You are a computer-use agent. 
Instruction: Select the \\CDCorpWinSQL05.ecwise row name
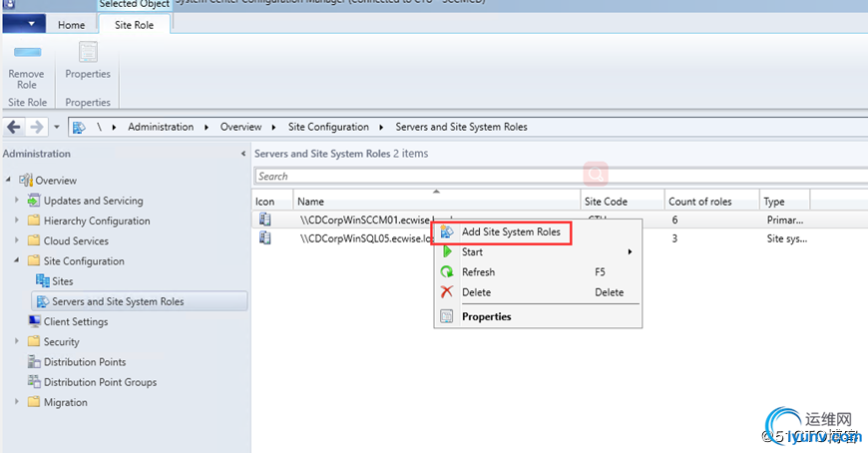coord(366,238)
